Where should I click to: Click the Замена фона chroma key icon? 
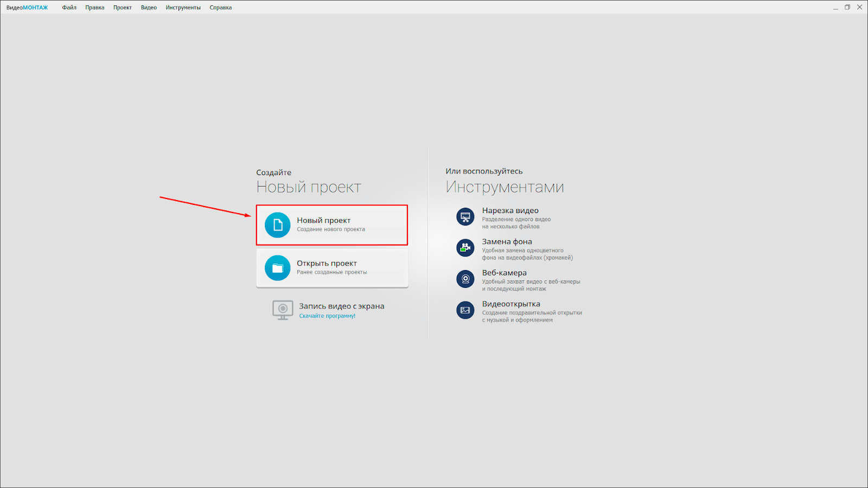465,248
